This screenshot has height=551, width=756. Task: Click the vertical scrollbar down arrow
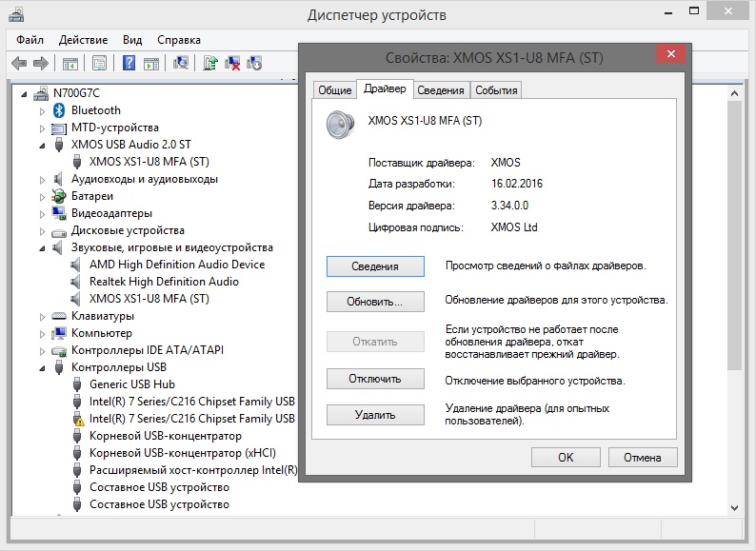coord(734,507)
